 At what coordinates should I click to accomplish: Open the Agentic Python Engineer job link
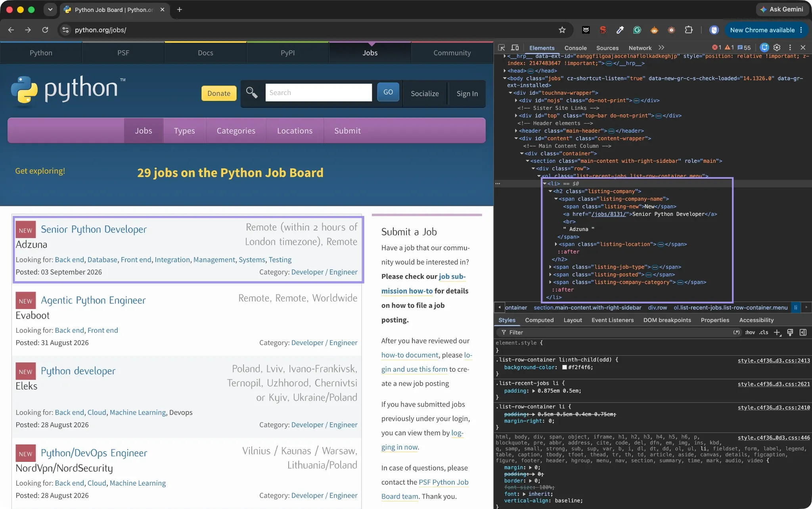[93, 300]
